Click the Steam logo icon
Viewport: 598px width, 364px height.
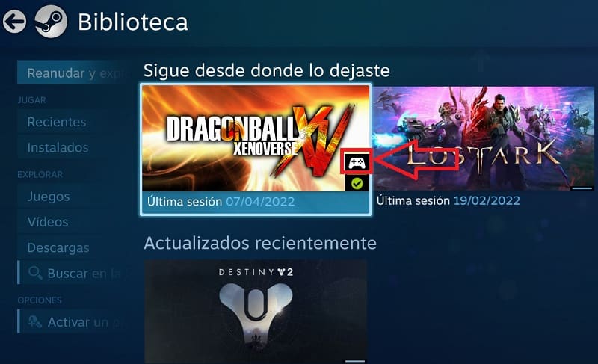pos(51,22)
